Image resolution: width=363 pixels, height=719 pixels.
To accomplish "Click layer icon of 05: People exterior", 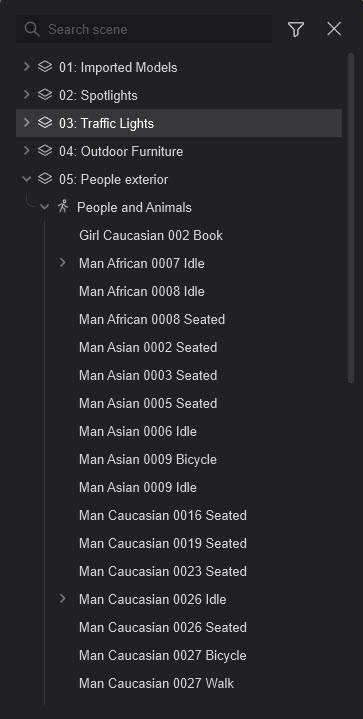I will (44, 179).
